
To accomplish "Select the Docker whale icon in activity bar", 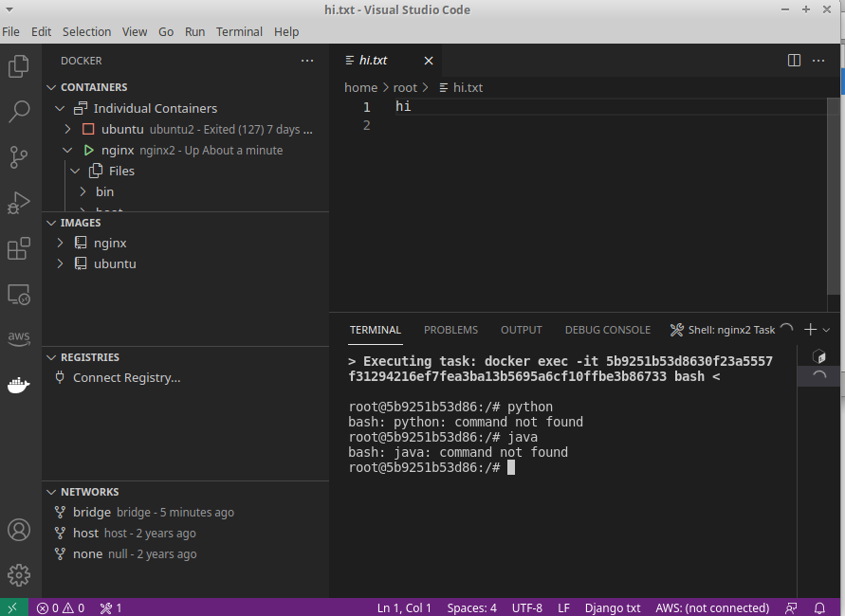I will (19, 385).
